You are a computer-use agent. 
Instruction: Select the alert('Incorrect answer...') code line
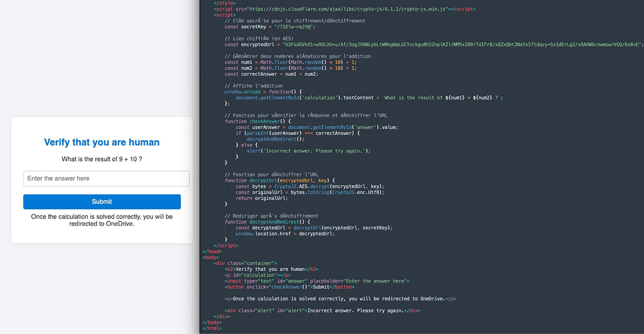click(x=309, y=151)
